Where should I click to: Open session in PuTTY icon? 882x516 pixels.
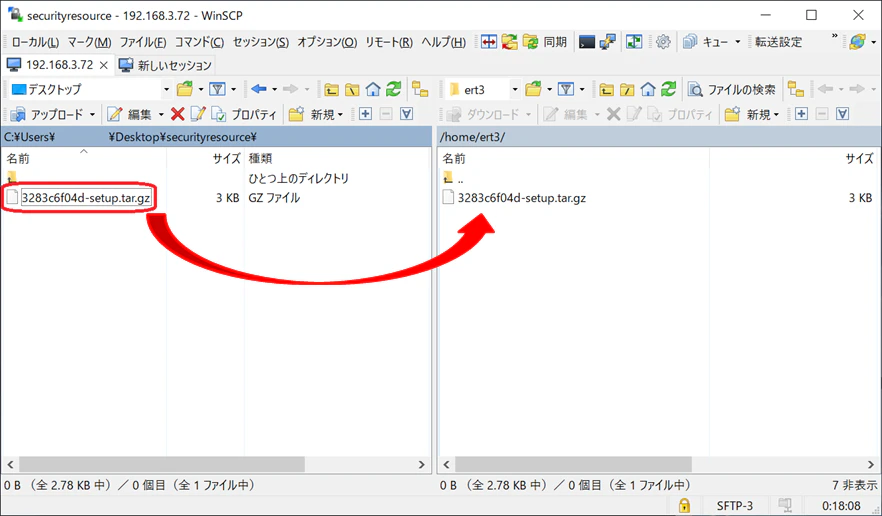608,42
